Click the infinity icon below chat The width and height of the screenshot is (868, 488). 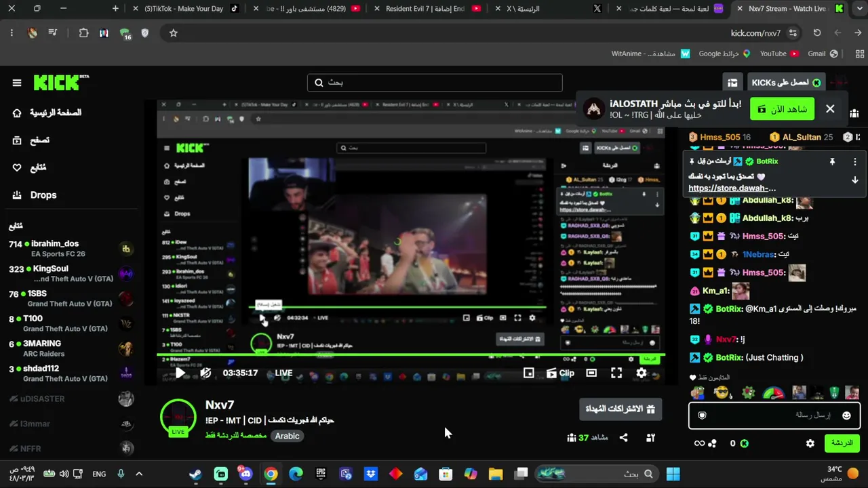(699, 443)
